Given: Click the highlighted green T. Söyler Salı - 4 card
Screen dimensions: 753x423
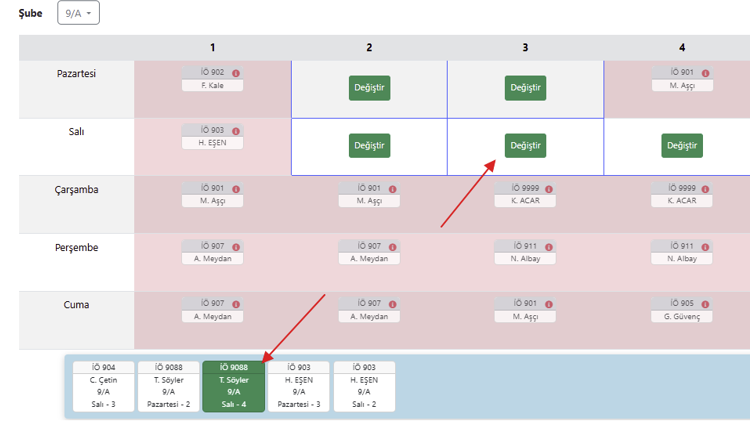Looking at the screenshot, I should [x=233, y=386].
